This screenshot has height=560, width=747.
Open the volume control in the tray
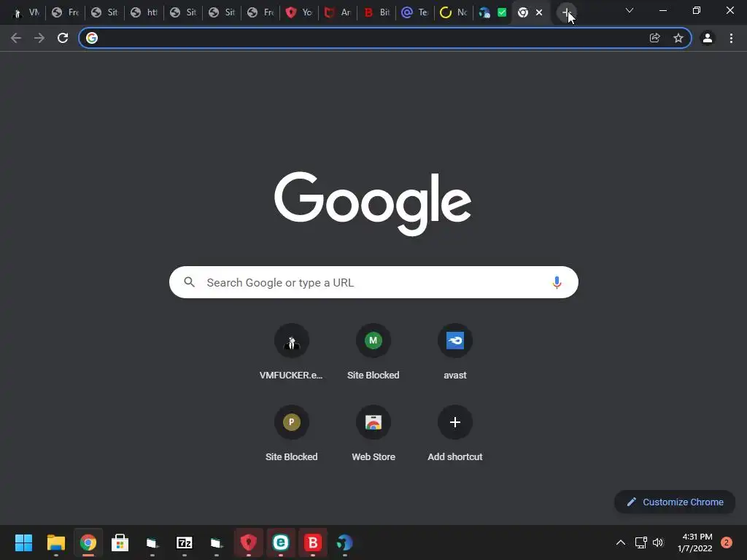[659, 542]
